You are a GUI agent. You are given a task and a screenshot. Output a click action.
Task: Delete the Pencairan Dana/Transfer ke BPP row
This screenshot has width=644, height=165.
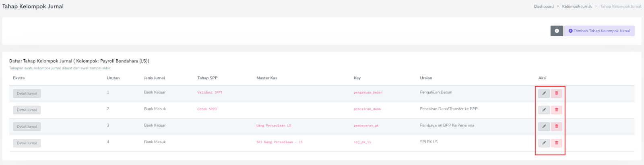click(x=556, y=110)
